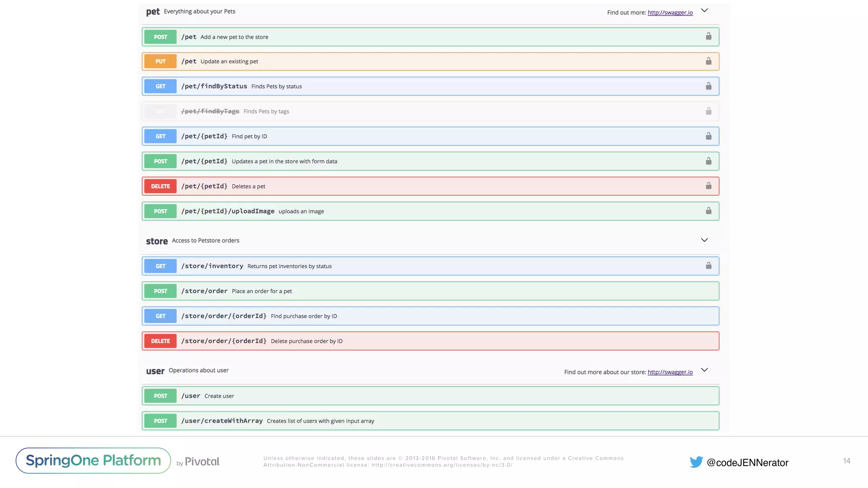Collapse the store section chevron
Viewport: 868px width, 488px height.
pos(704,240)
